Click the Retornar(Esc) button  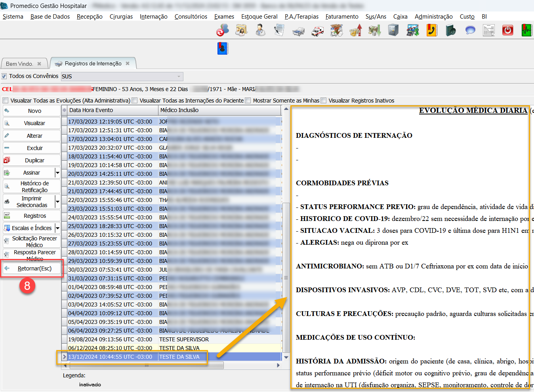34,268
